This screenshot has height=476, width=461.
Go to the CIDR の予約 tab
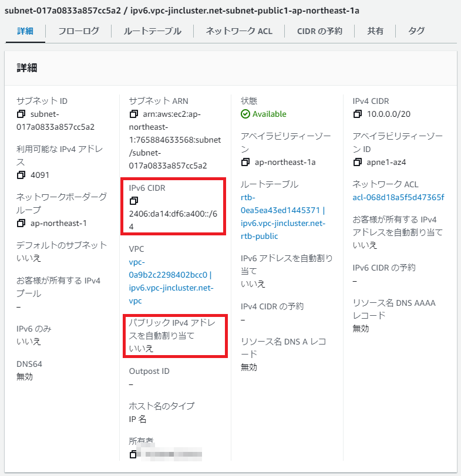tap(319, 31)
